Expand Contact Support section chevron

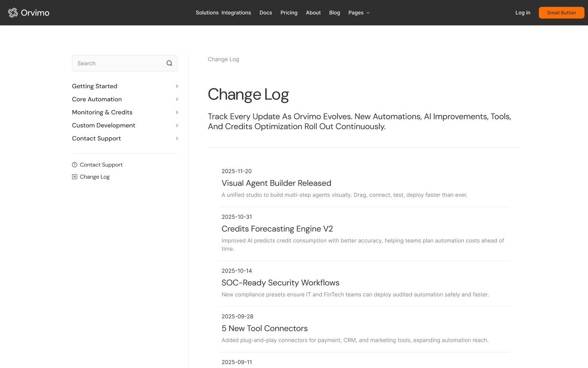(x=177, y=139)
